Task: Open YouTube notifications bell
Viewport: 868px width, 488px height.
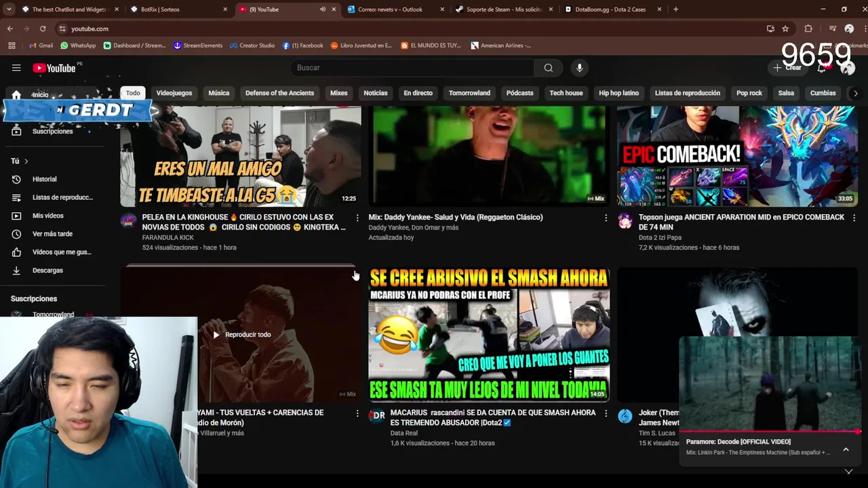Action: pyautogui.click(x=822, y=68)
